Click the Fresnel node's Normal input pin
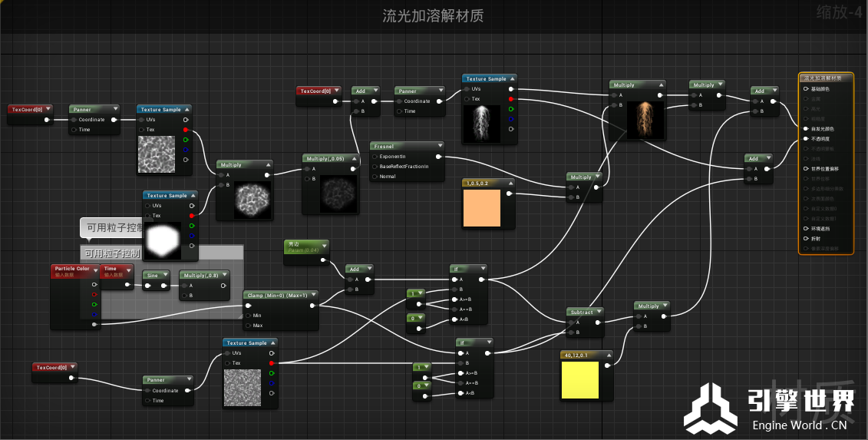Viewport: 868px width, 440px height. point(375,176)
